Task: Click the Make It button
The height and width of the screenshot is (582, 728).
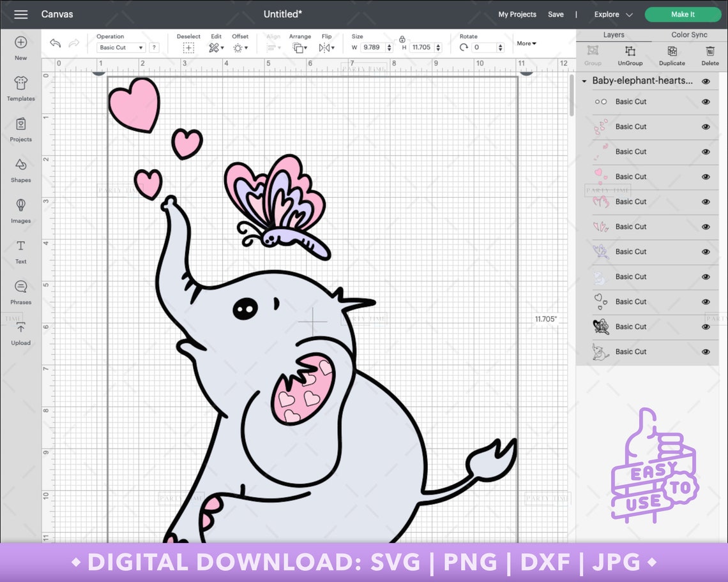Action: [x=683, y=14]
